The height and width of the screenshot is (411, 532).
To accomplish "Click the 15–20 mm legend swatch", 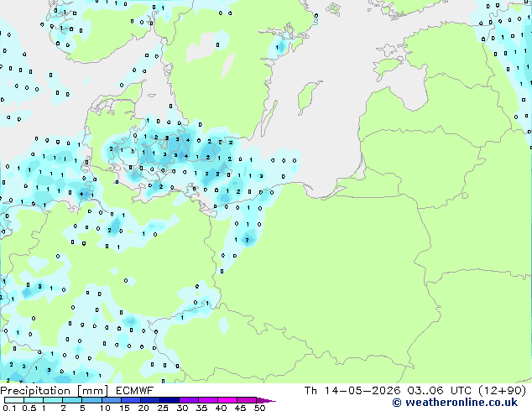I will coord(130,400).
